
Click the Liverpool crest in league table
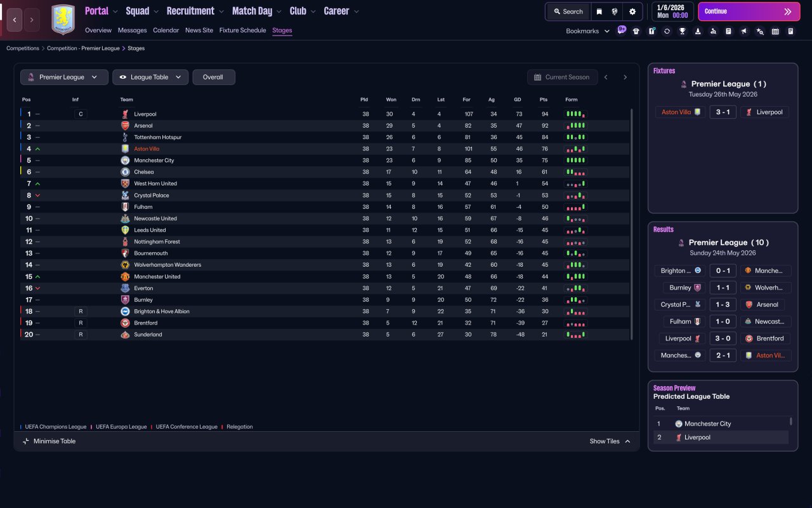125,114
